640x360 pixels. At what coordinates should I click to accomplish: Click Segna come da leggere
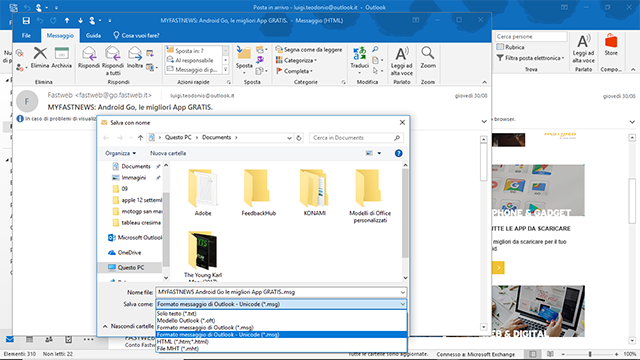click(x=309, y=49)
